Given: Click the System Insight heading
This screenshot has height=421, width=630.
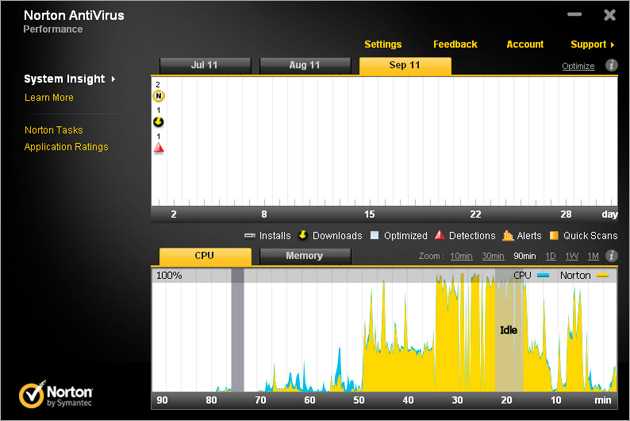Looking at the screenshot, I should [x=64, y=79].
